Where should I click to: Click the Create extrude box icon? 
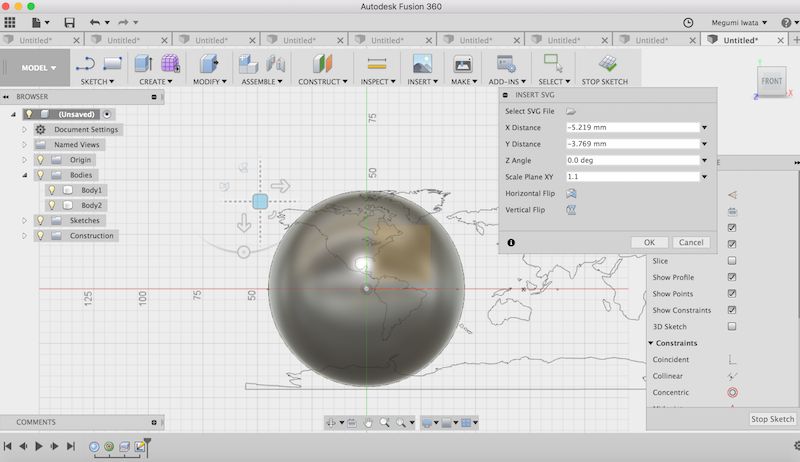143,64
